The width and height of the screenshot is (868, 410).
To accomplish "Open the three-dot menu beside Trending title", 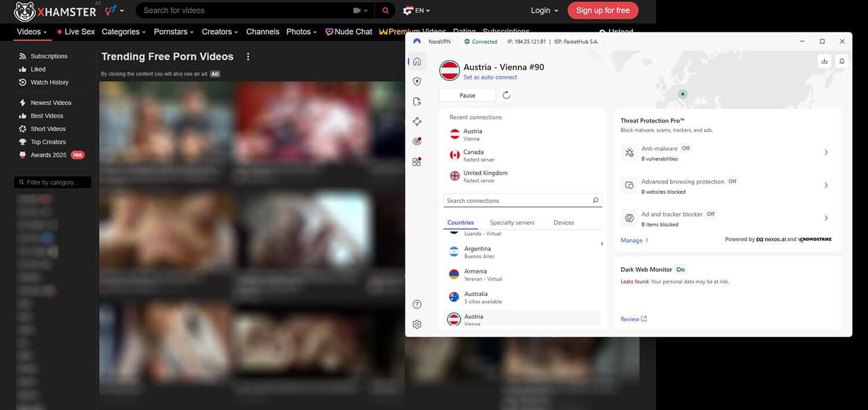I will tap(248, 57).
